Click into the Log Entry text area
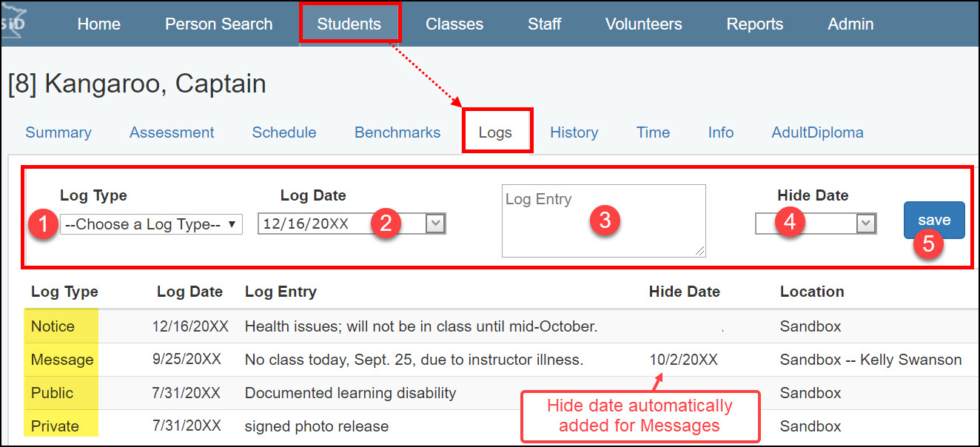980x447 pixels. click(x=603, y=220)
